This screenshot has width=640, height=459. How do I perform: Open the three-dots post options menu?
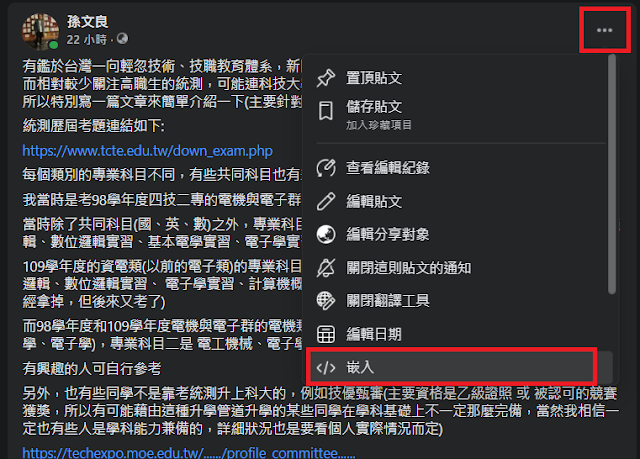604,30
